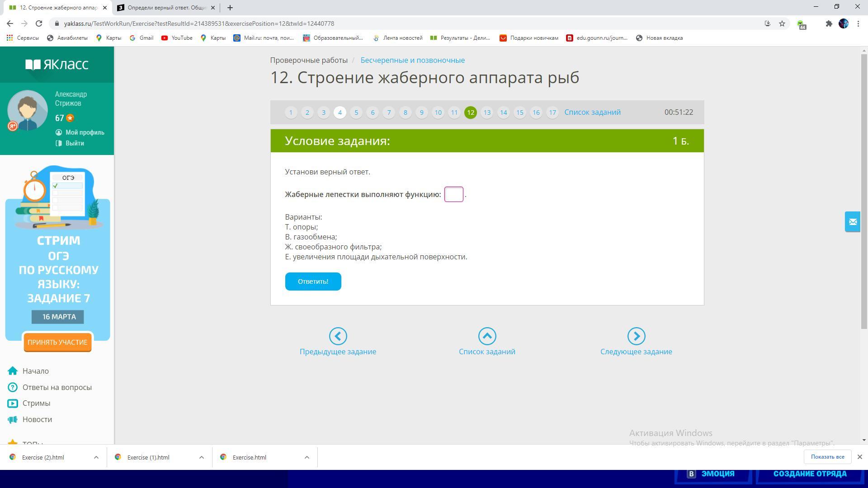This screenshot has width=868, height=488.
Task: Open Exercise.html download chevron menu
Action: (307, 457)
